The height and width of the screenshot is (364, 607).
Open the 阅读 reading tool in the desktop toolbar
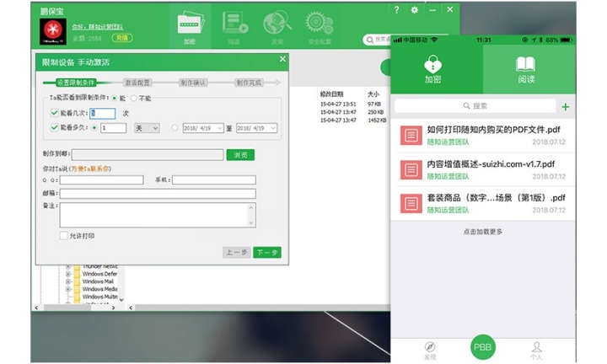click(x=234, y=27)
